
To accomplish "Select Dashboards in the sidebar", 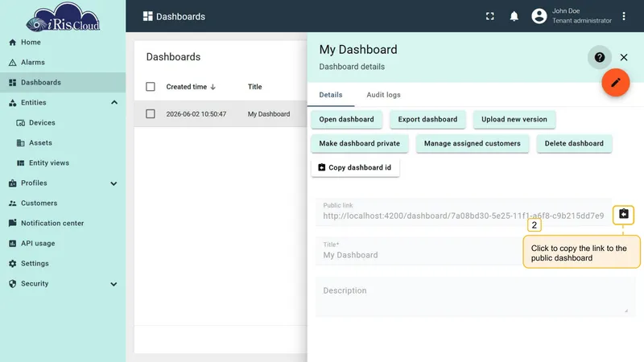I will pos(63,83).
